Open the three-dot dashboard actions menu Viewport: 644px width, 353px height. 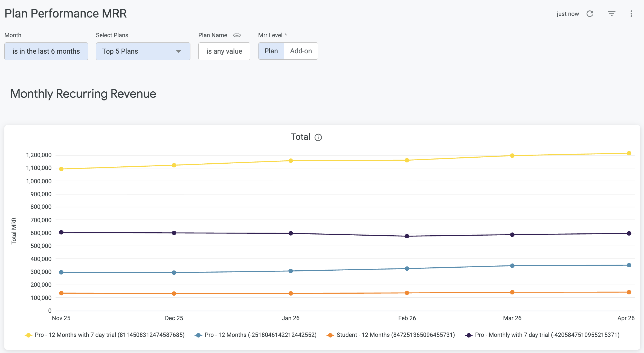point(631,14)
